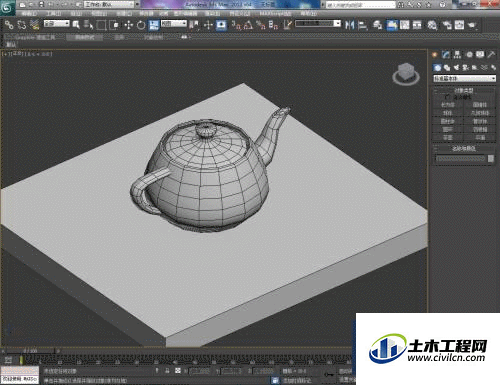Click the Sphere primitive button
Viewport: 500px width, 385px height.
(x=448, y=113)
